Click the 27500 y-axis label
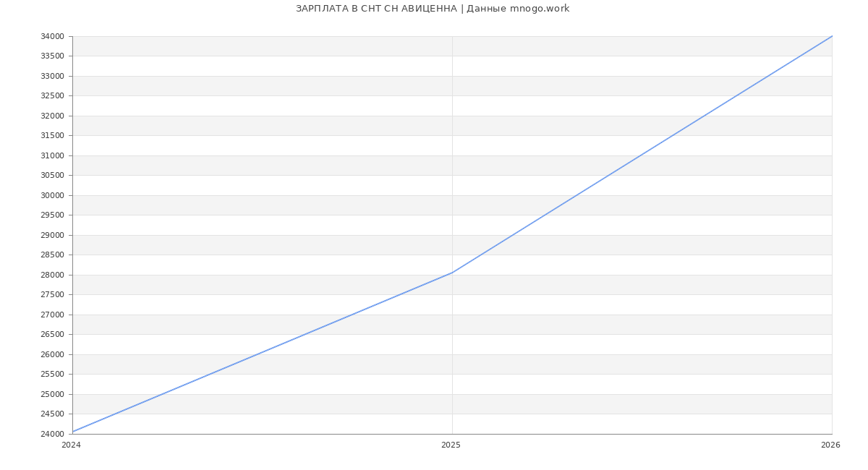The width and height of the screenshot is (868, 470). click(x=52, y=295)
